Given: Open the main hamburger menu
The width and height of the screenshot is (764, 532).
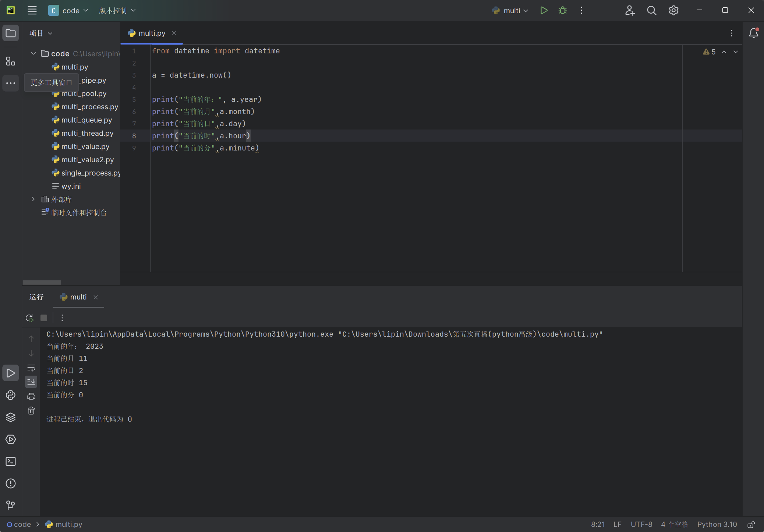Looking at the screenshot, I should point(32,10).
